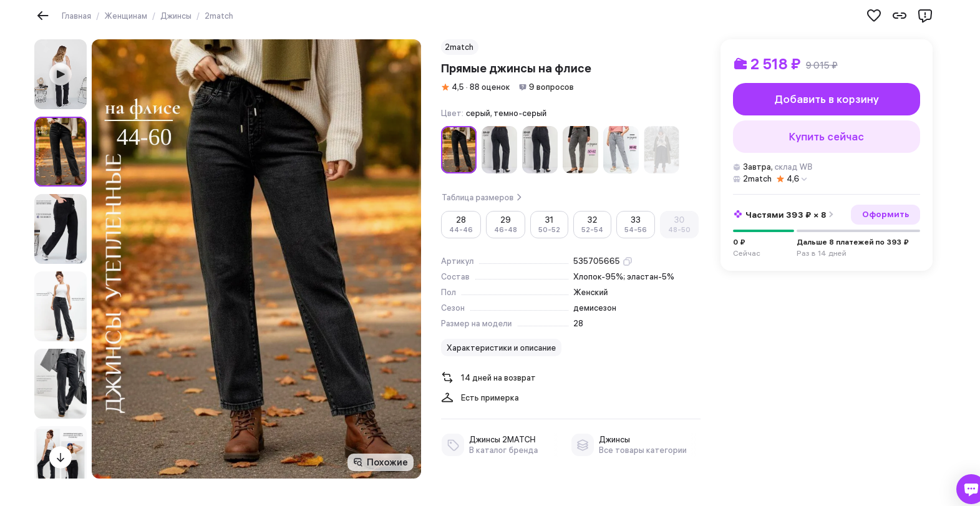This screenshot has width=980, height=506.
Task: Expand the installment Частями details arrow
Action: point(831,215)
